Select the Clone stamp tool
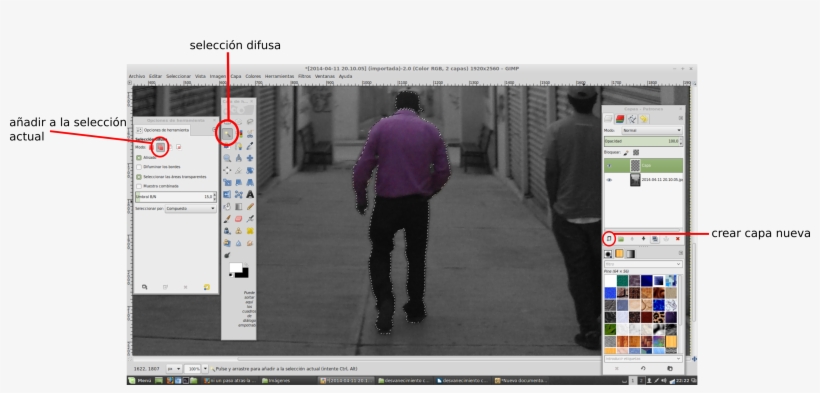 pyautogui.click(x=238, y=231)
